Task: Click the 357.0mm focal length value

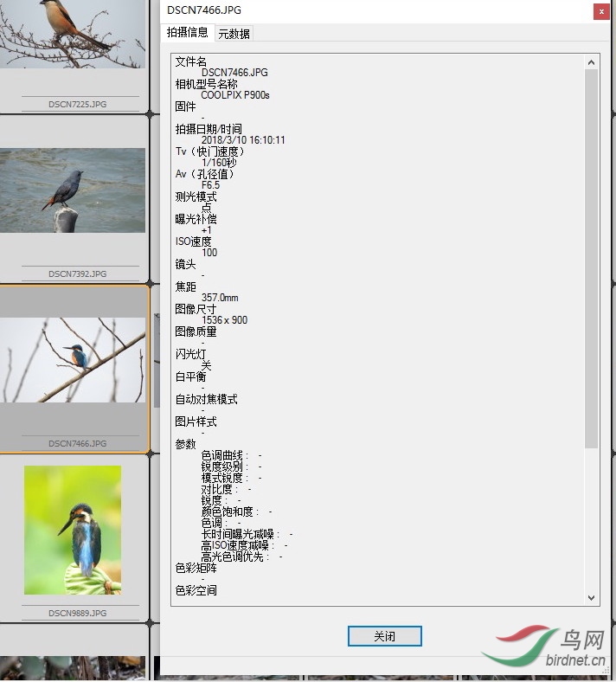Action: (220, 298)
